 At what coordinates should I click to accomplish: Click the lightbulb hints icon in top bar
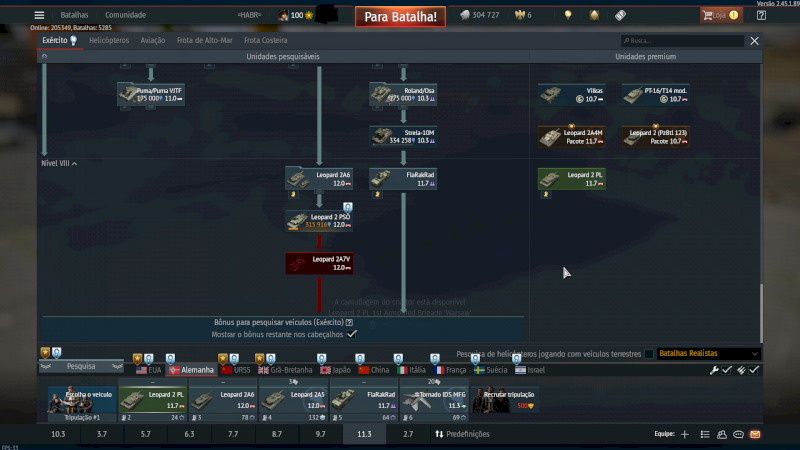pos(568,15)
